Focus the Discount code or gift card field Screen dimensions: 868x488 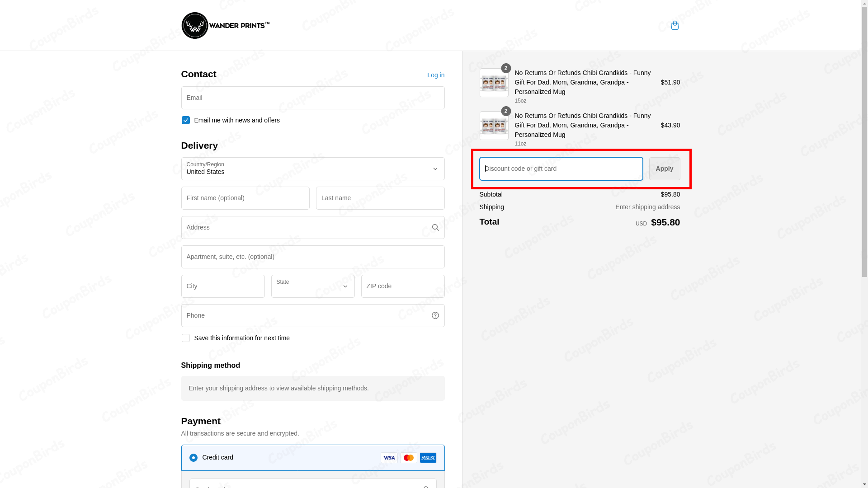point(561,169)
